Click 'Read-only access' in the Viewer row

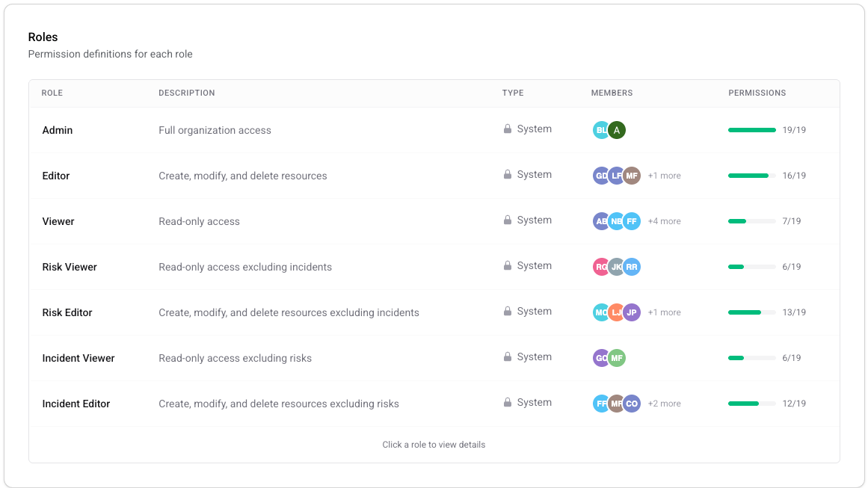(200, 221)
